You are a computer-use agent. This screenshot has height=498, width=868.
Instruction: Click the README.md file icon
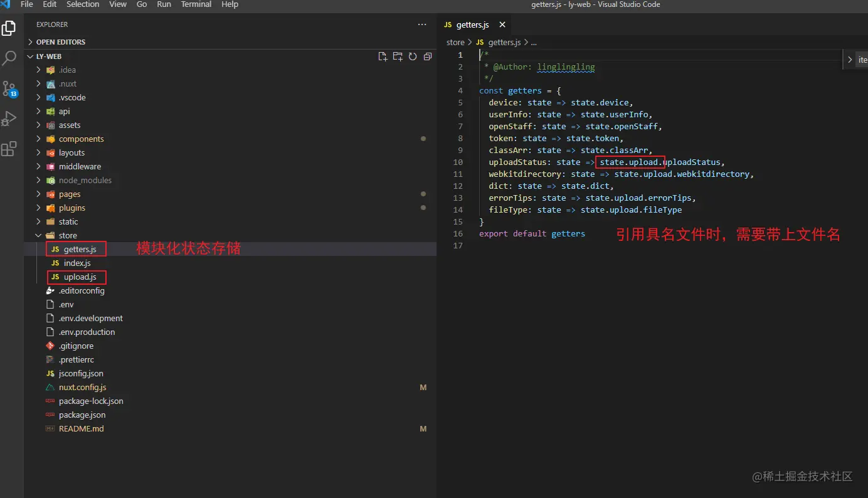click(x=50, y=429)
